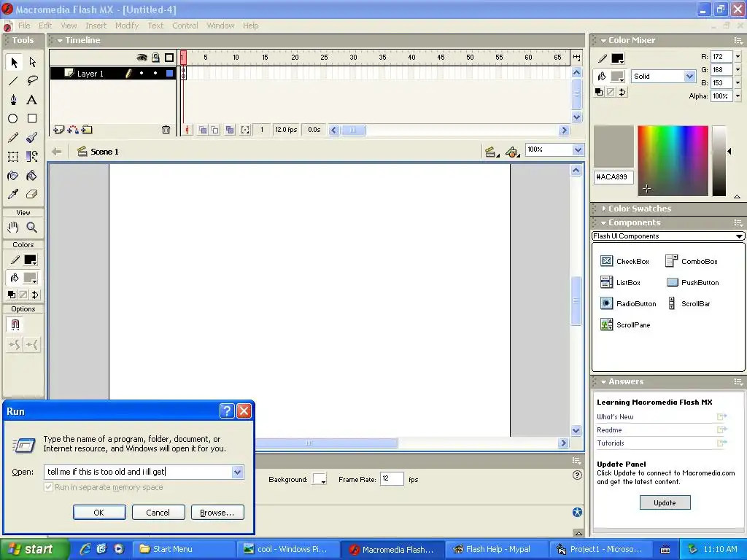The height and width of the screenshot is (560, 747).
Task: Click the Edit Symbols icon
Action: tap(512, 152)
